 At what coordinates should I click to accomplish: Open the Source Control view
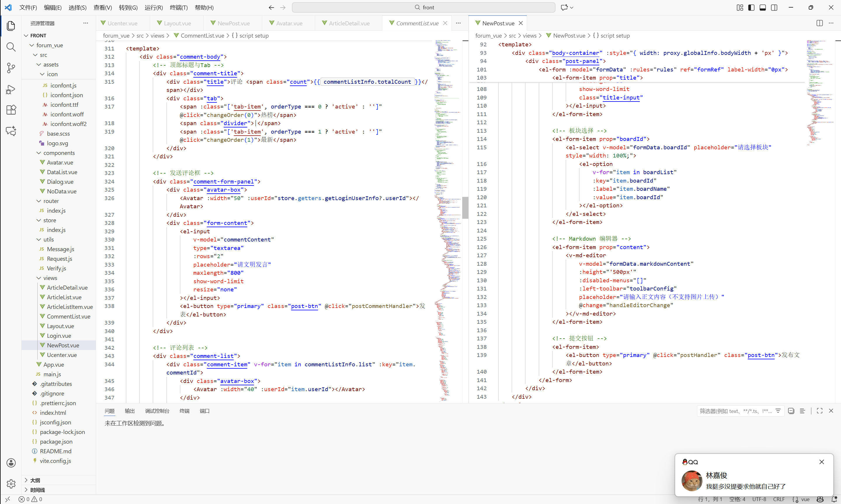(11, 68)
